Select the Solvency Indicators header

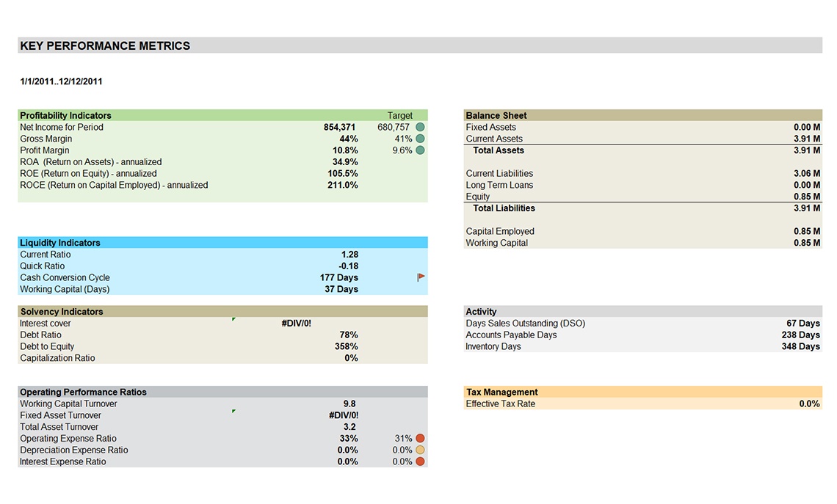(62, 312)
